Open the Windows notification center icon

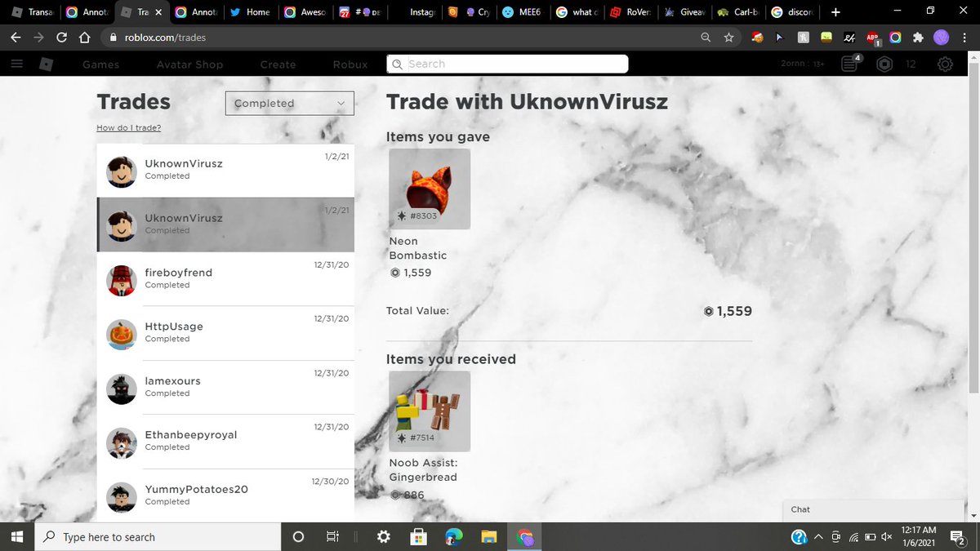959,536
